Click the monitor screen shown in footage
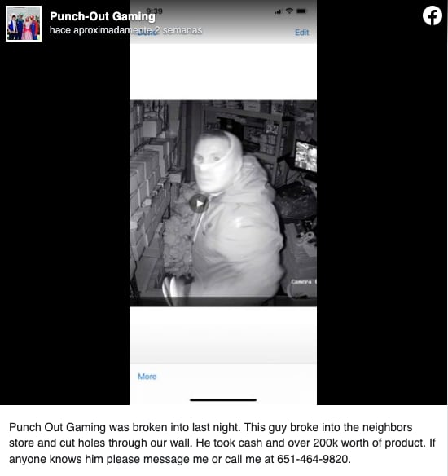The width and height of the screenshot is (448, 476). pyautogui.click(x=305, y=156)
